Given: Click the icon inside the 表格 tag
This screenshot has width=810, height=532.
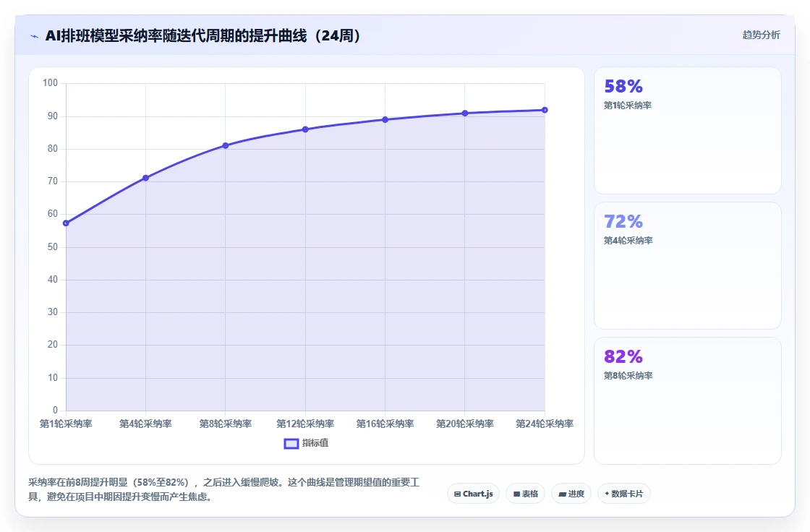Looking at the screenshot, I should pos(516,494).
